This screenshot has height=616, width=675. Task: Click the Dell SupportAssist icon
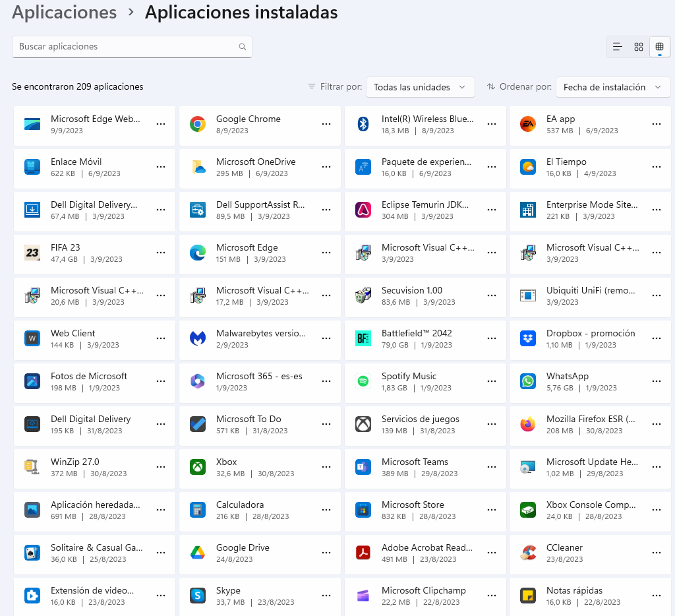tap(198, 210)
